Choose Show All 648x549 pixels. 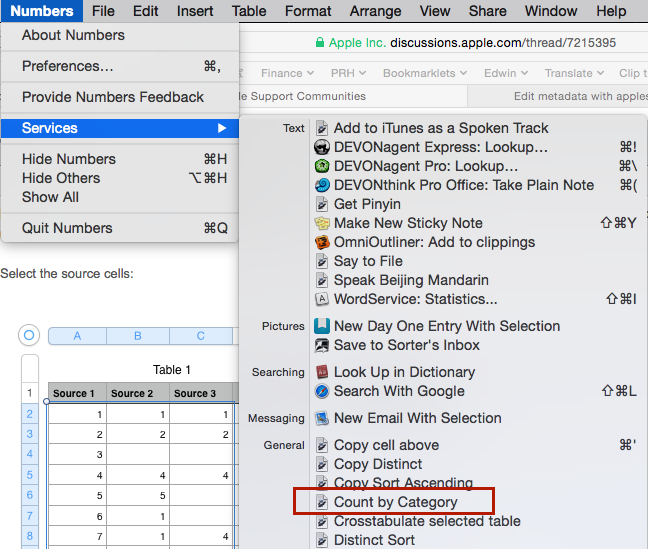120,197
